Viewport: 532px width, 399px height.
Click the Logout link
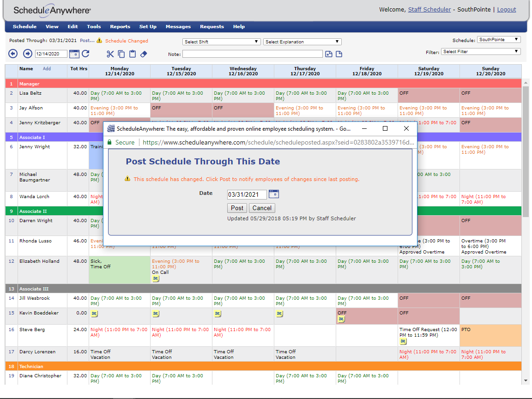click(506, 10)
